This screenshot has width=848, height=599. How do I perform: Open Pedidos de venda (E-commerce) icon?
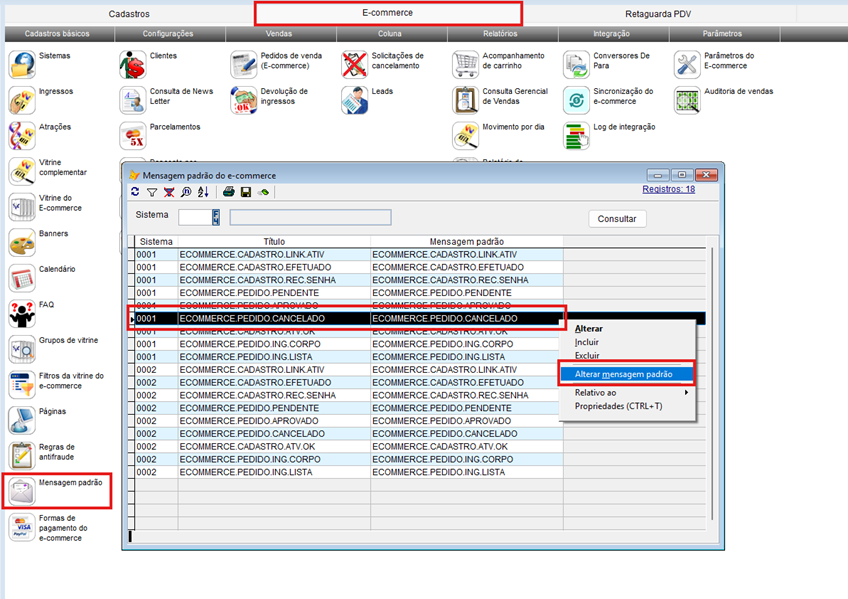pyautogui.click(x=244, y=65)
